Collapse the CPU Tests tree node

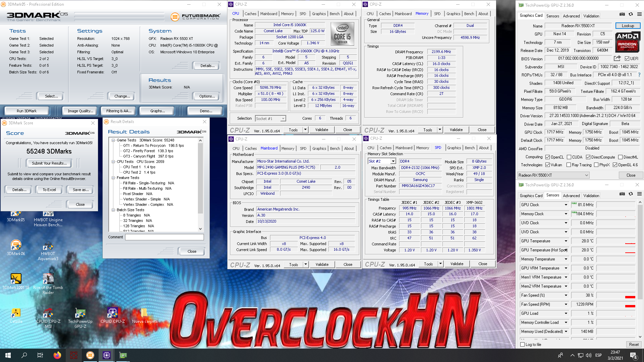(113, 162)
